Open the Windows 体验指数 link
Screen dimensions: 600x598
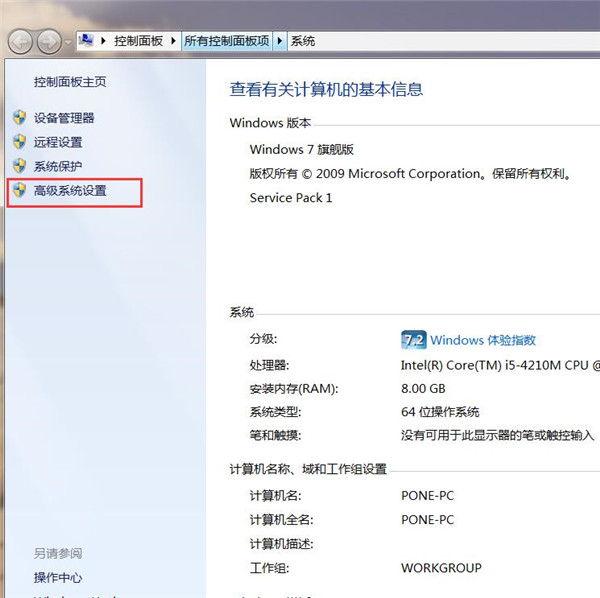tap(483, 341)
